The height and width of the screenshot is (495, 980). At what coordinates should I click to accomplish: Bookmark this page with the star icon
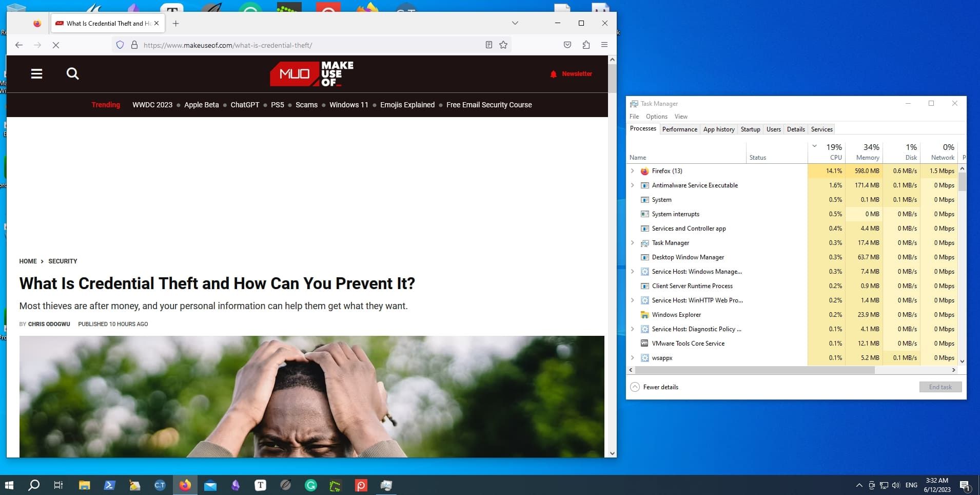[x=503, y=45]
